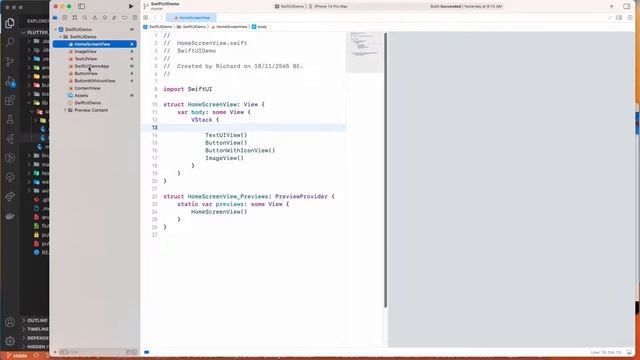Open VS Code Source Control icon
The height and width of the screenshot is (360, 640).
coord(10,62)
